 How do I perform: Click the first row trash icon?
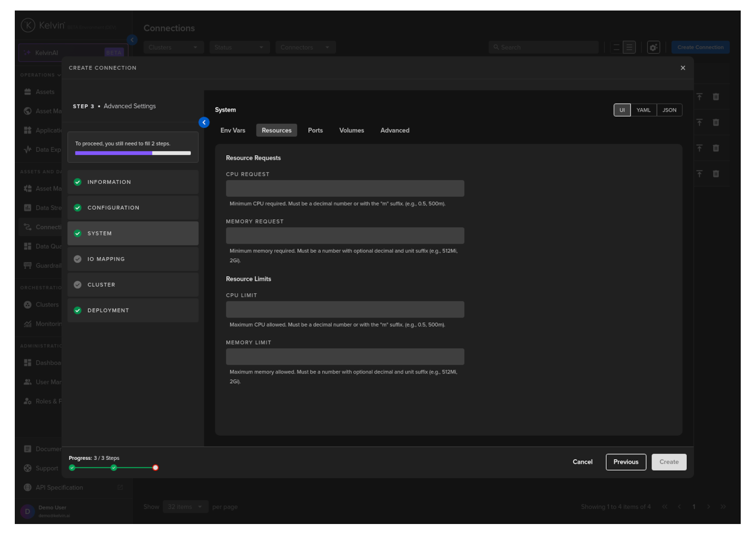tap(715, 97)
